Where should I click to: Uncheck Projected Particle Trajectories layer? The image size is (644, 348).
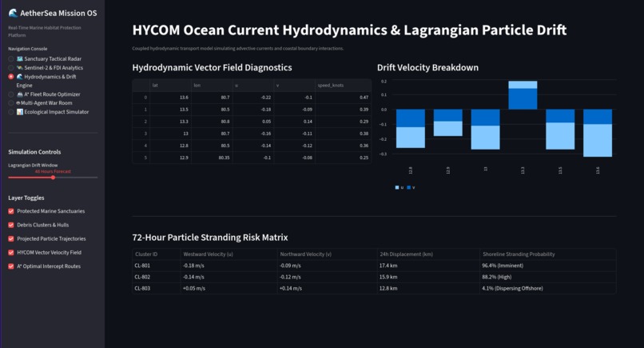[x=11, y=238]
